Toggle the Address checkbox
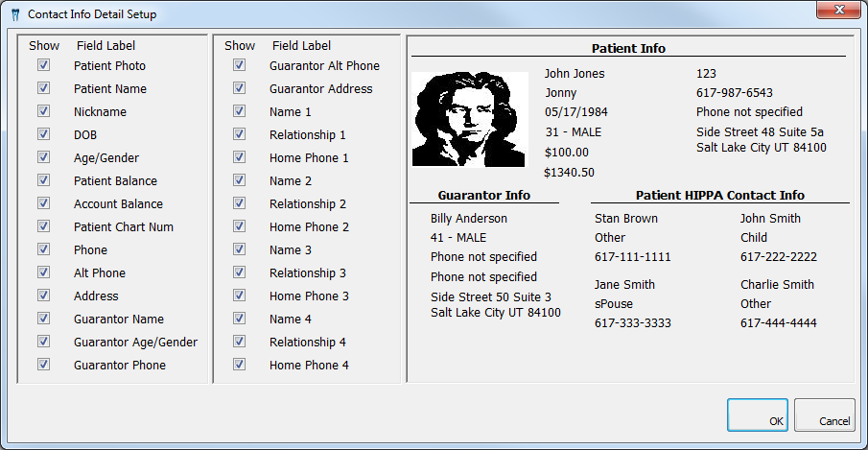868x450 pixels. pos(43,296)
